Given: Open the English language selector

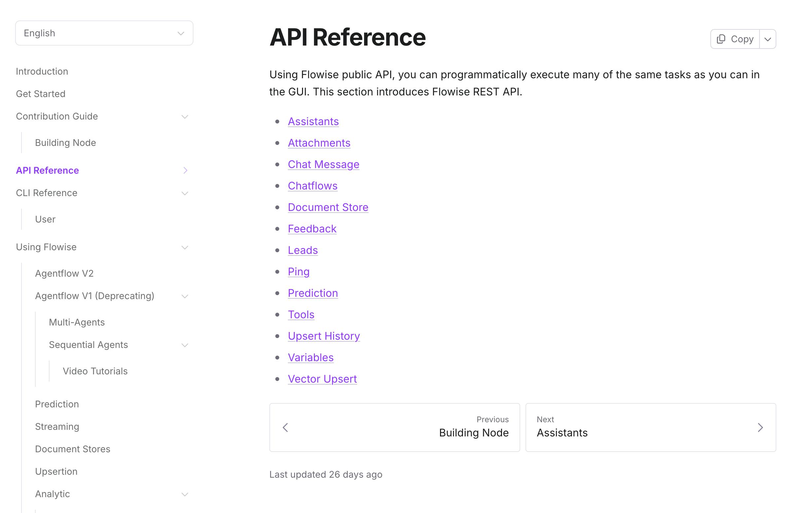Looking at the screenshot, I should [x=104, y=33].
